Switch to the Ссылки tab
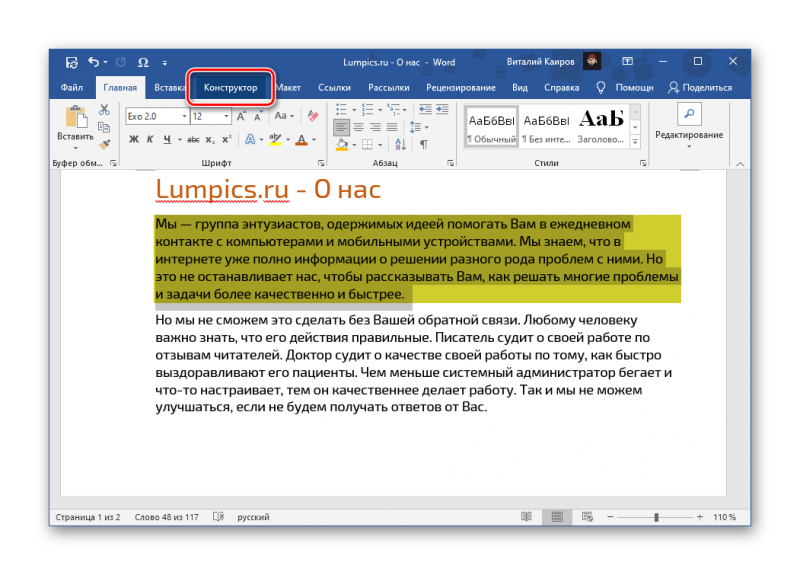The image size is (800, 575). 334,88
